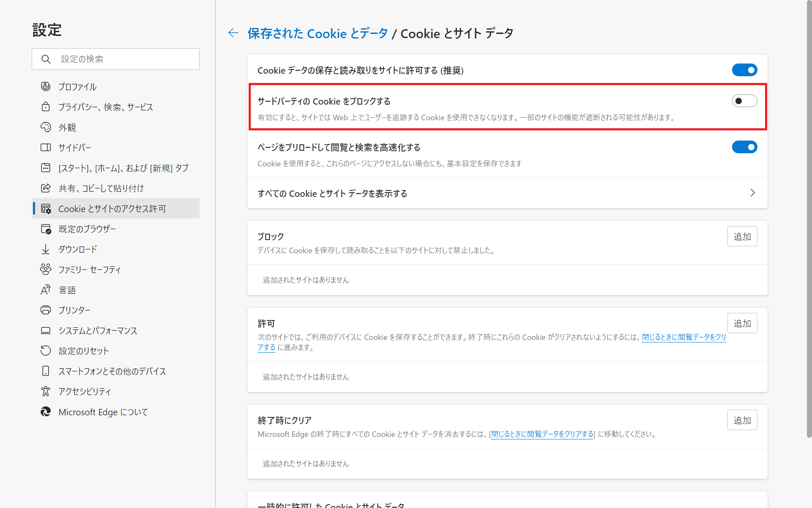Click the palette icon for 外観
This screenshot has height=508, width=812.
pyautogui.click(x=46, y=127)
